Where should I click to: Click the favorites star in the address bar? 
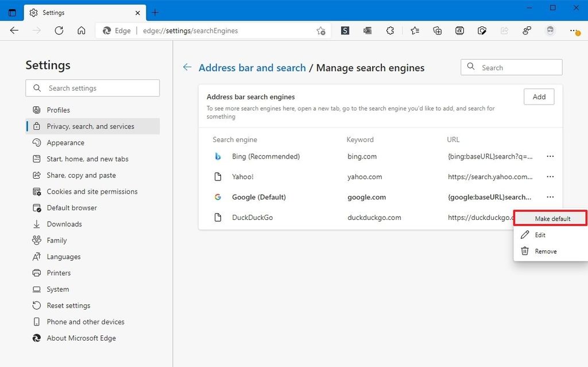point(320,30)
